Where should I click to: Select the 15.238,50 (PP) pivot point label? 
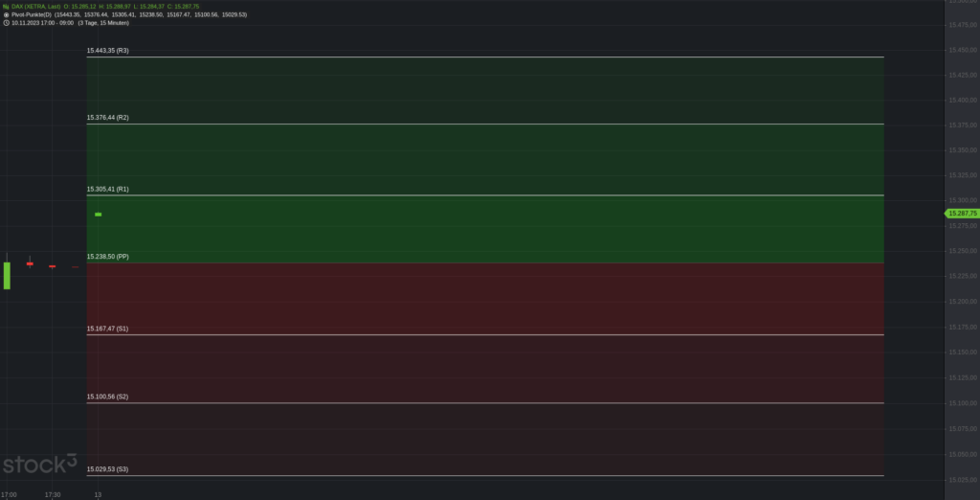tap(107, 256)
